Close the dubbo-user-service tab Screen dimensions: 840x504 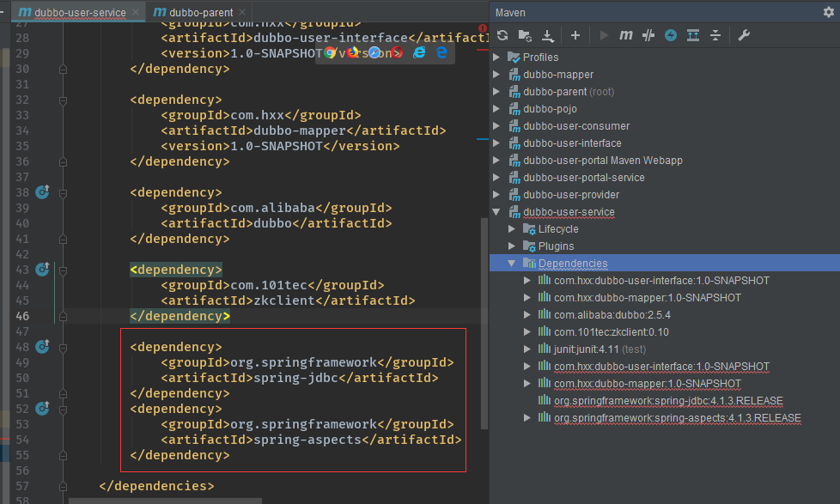(x=136, y=12)
